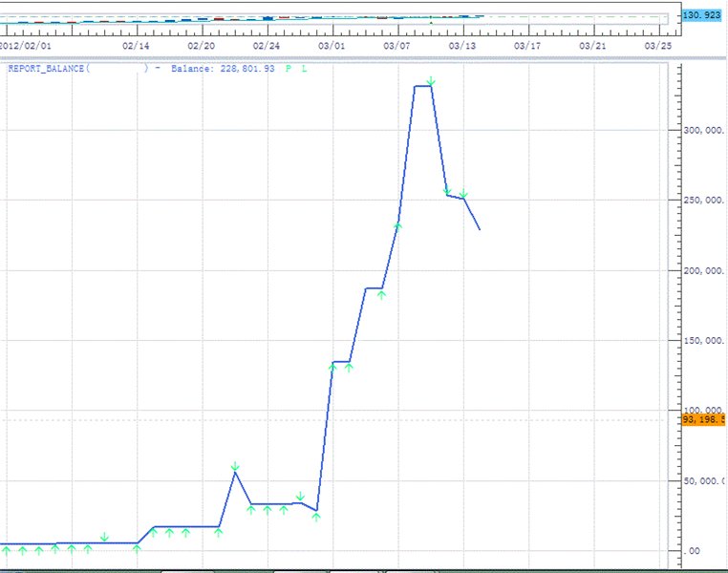This screenshot has height=573, width=728.
Task: Click the 03/25 date on the time axis
Action: 658,45
